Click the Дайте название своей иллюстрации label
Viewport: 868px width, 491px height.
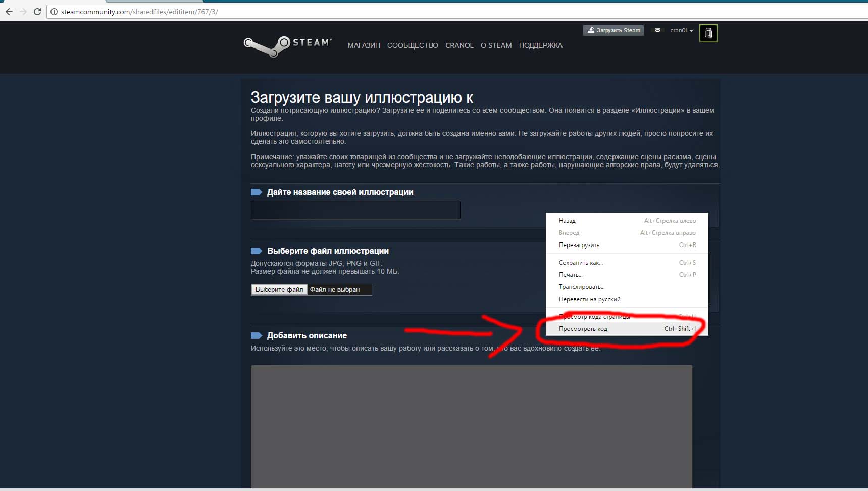[x=340, y=192]
